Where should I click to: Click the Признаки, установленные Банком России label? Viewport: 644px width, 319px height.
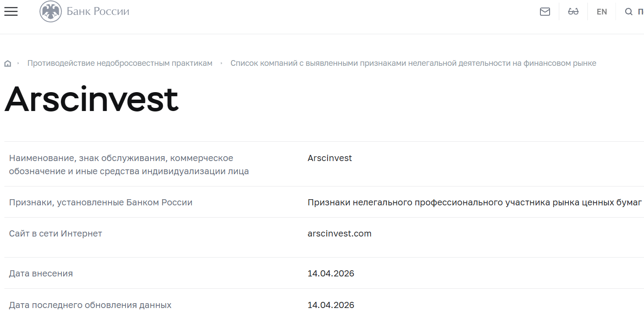point(100,202)
